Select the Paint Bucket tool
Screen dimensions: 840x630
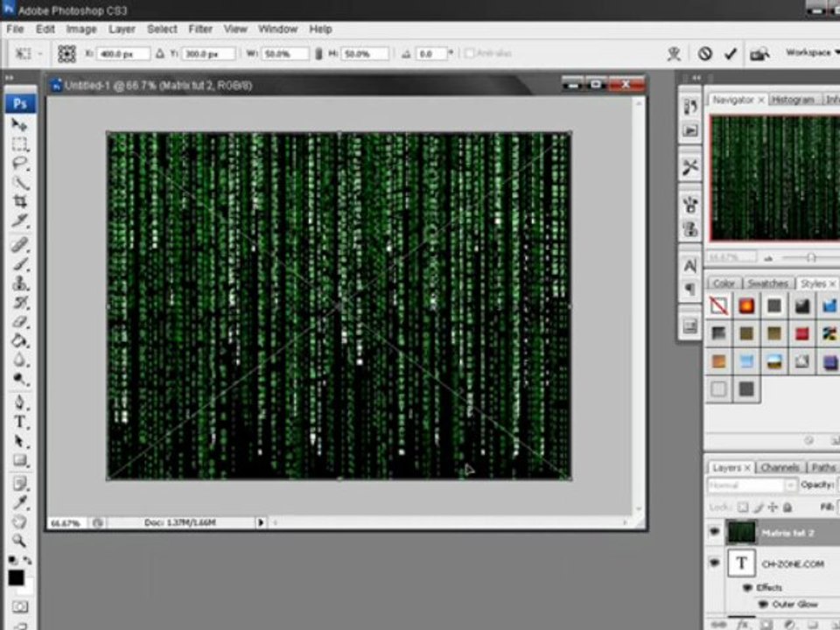point(20,340)
